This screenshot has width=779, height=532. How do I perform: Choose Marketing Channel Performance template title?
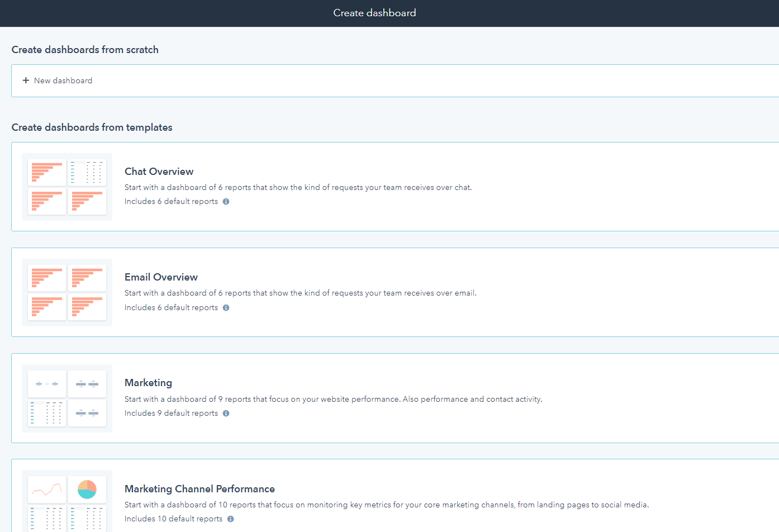[x=199, y=489]
